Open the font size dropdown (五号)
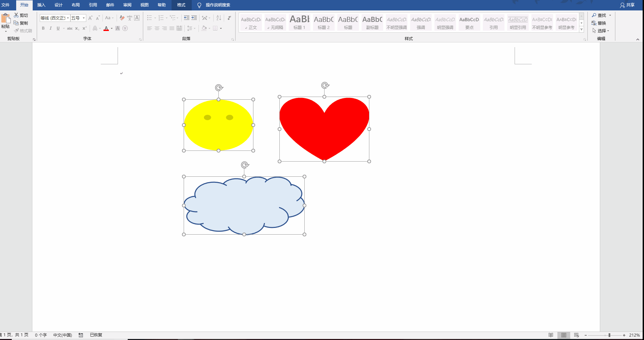 84,18
